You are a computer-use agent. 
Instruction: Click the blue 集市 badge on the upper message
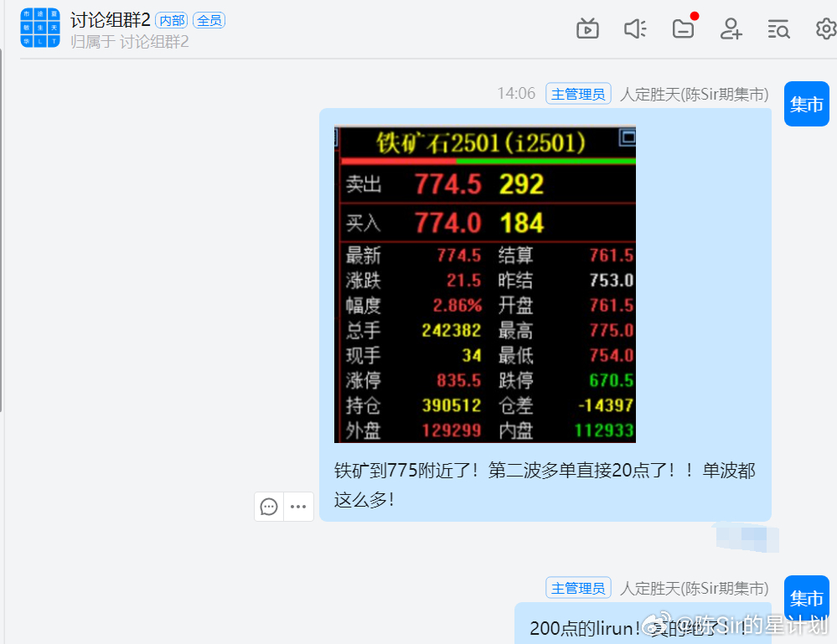coord(806,104)
